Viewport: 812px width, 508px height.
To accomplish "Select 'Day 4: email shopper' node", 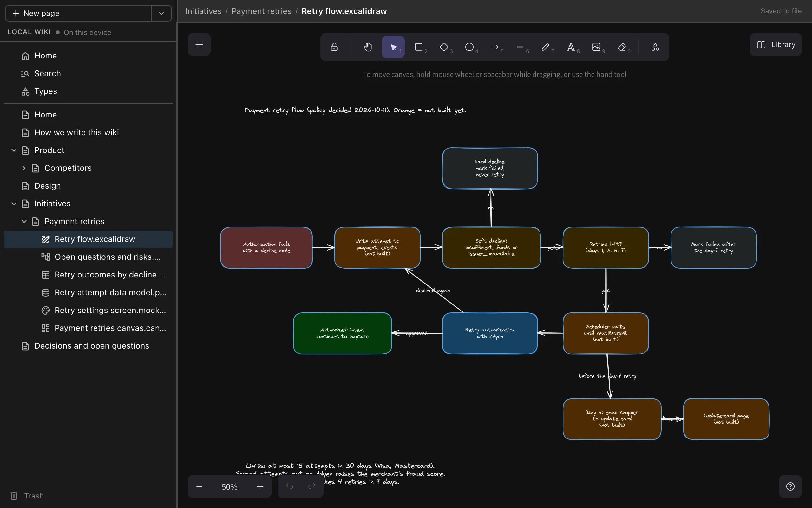I will pos(612,419).
